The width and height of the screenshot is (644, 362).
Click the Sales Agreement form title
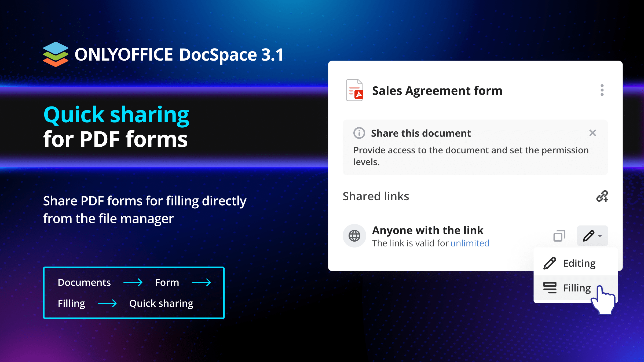[437, 91]
